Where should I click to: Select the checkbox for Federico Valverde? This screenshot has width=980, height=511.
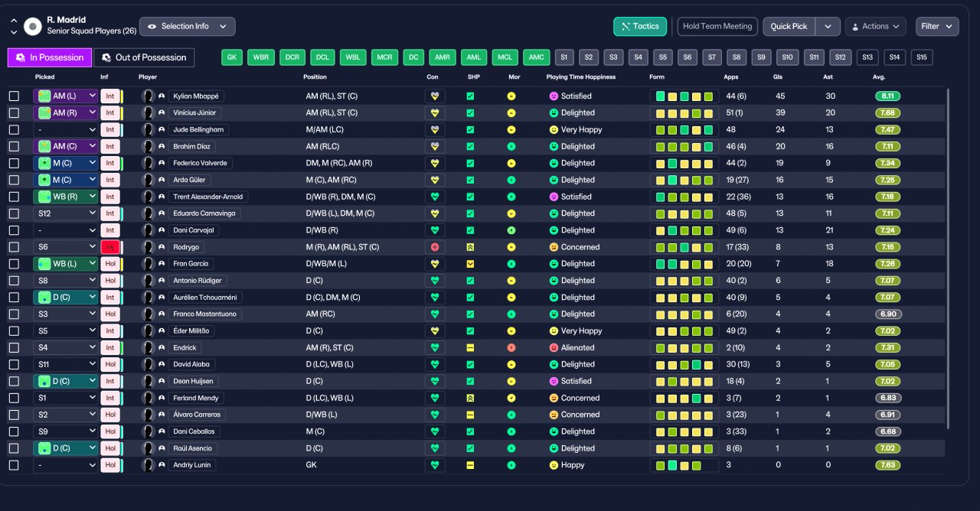[x=14, y=164]
